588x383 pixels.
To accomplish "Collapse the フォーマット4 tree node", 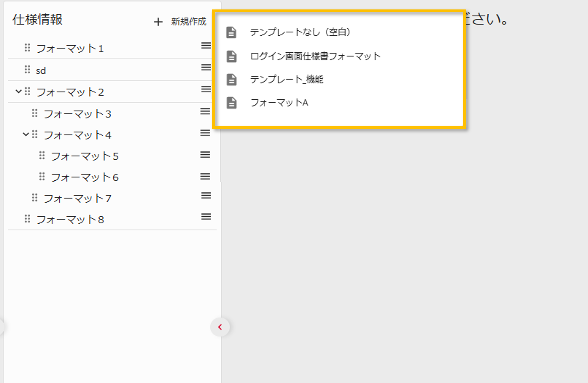I will pyautogui.click(x=26, y=135).
